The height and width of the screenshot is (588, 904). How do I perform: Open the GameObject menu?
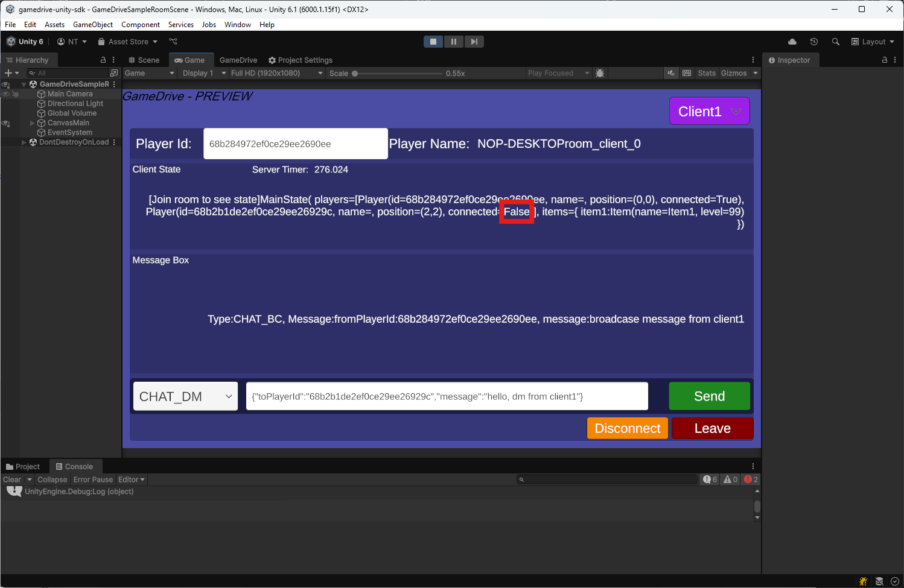tap(92, 25)
